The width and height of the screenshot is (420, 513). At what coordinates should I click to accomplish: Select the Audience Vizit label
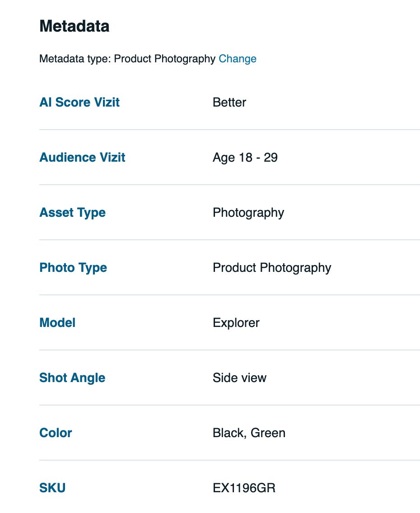tap(82, 157)
